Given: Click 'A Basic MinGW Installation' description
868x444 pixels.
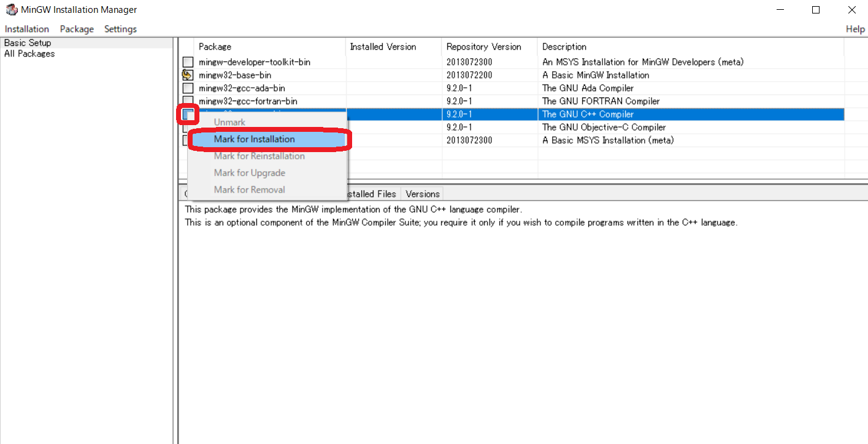Looking at the screenshot, I should coord(596,75).
